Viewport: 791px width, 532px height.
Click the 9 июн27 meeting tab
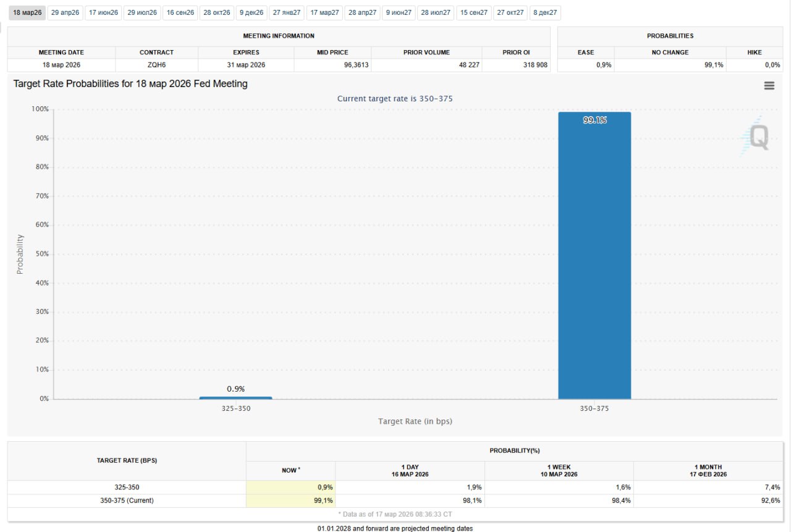click(399, 12)
